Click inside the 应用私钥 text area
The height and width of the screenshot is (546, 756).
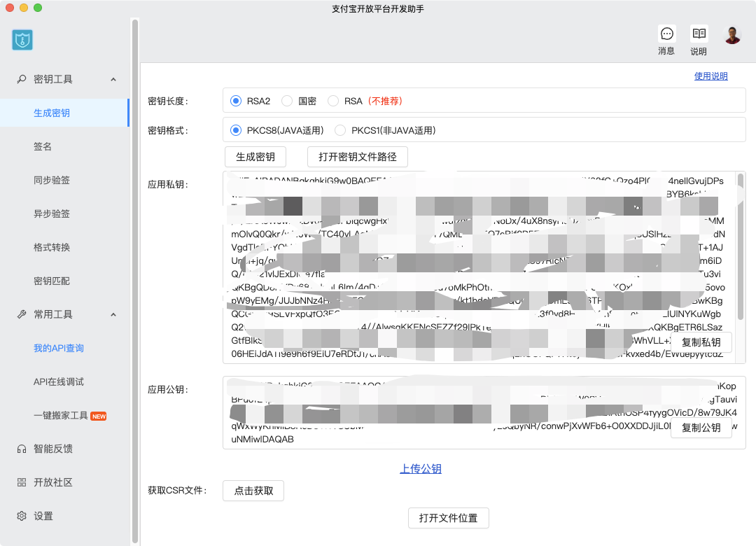484,267
